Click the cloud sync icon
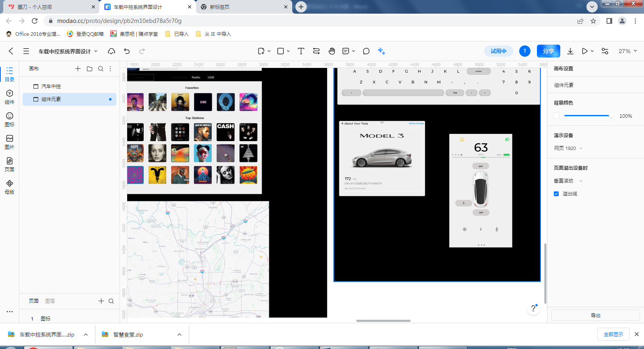The width and height of the screenshot is (644, 349). coord(111,51)
